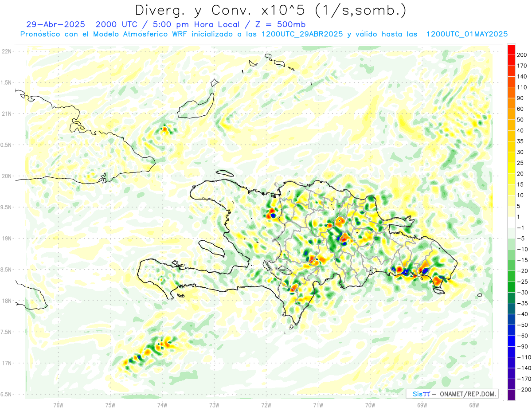Click the color scale value "-50"
Viewport: 532px width, 411px height.
point(523,325)
